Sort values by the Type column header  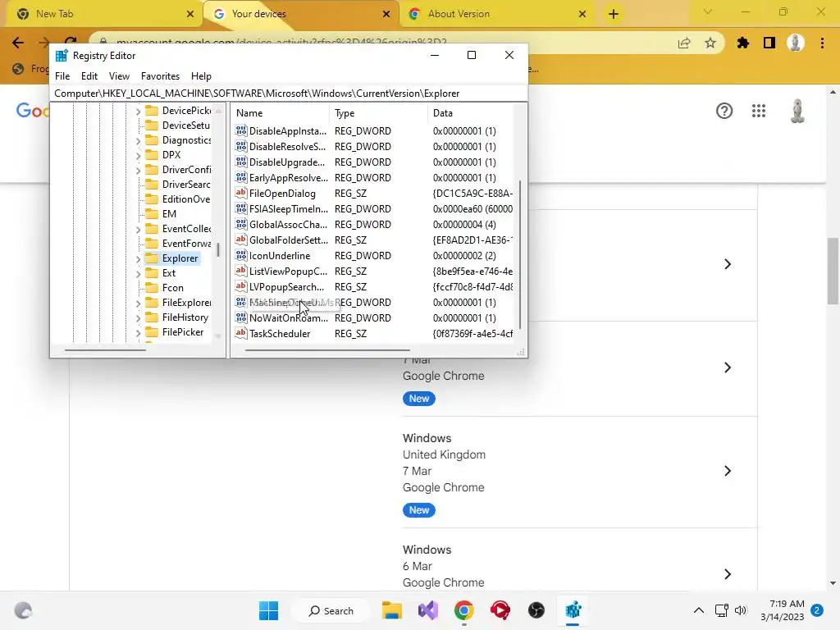379,113
